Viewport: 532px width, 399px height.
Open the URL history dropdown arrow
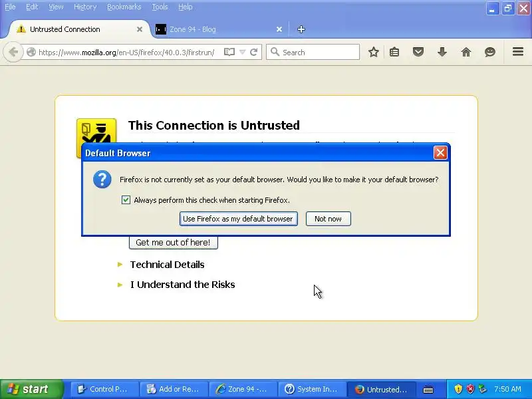coord(242,52)
